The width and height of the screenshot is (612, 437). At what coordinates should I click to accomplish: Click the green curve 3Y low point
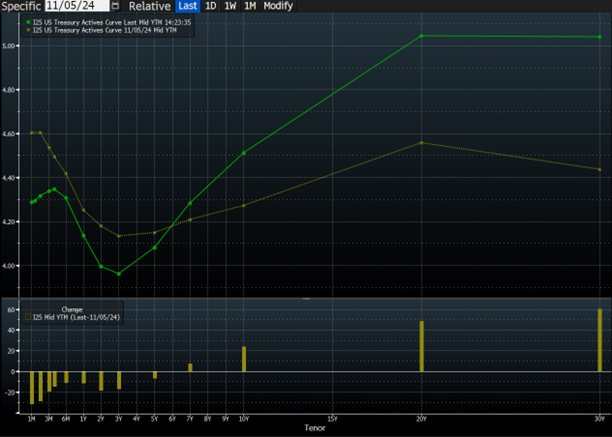119,274
